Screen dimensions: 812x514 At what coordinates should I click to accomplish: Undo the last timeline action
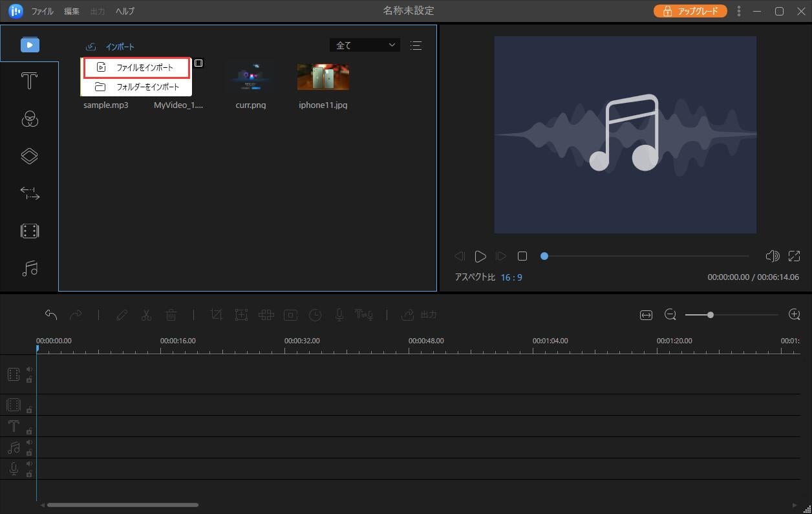(x=51, y=315)
